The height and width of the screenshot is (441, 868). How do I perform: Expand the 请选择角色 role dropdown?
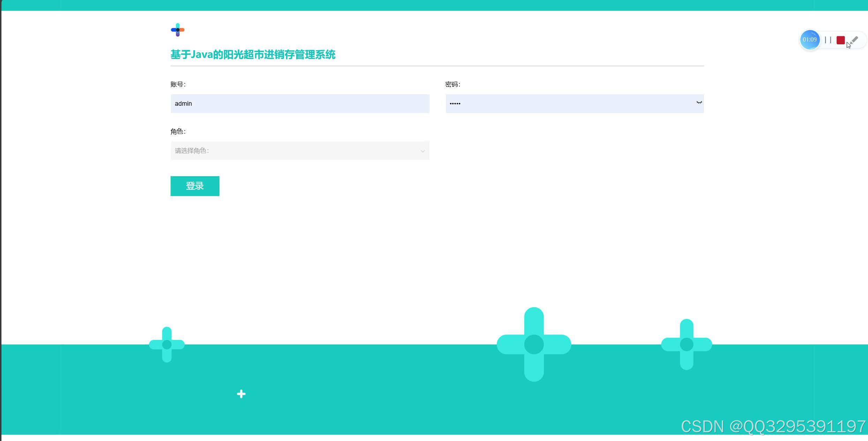(x=300, y=151)
